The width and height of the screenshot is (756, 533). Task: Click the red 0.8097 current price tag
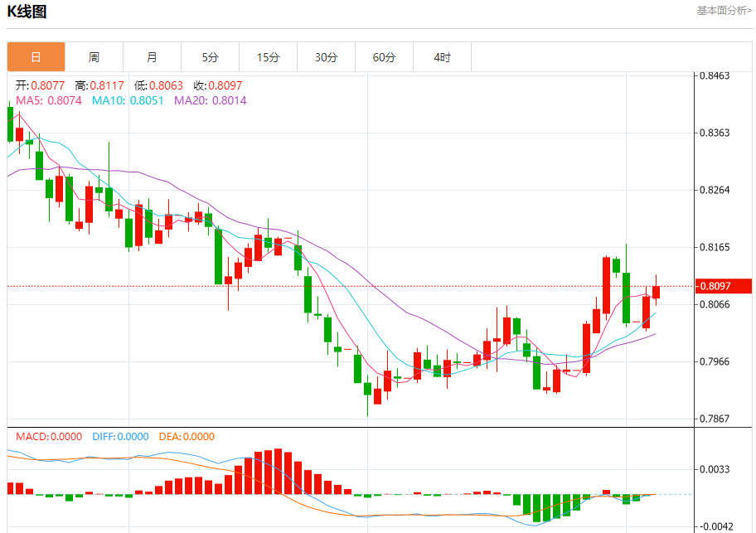pos(723,286)
